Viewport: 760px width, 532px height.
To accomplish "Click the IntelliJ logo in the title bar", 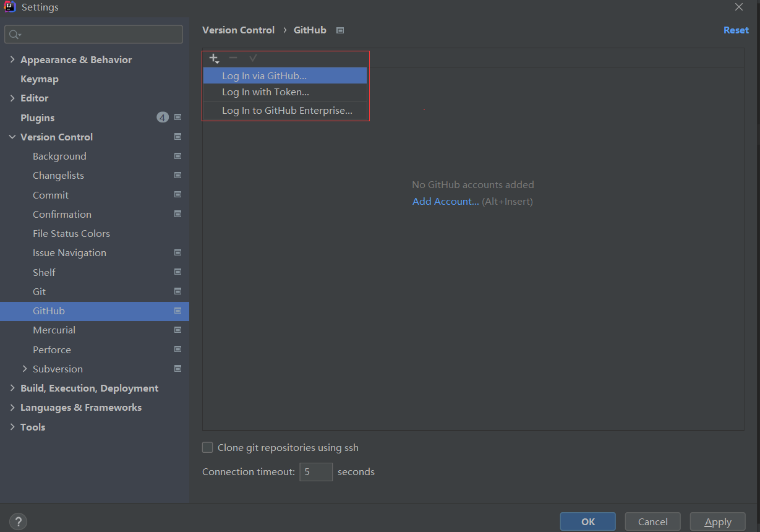I will tap(9, 7).
